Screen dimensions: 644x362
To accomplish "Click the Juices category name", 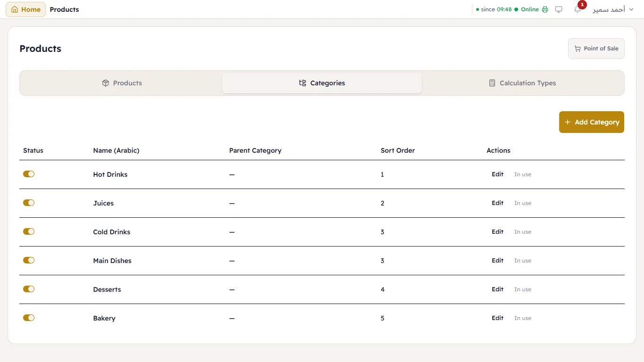I will point(104,203).
